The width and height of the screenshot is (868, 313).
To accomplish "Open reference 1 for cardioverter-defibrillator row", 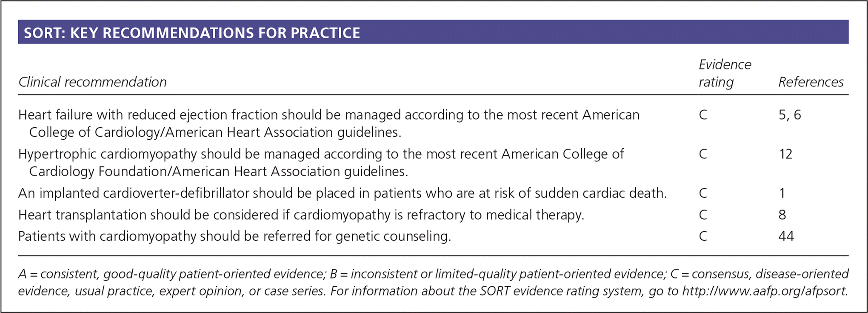I will (x=782, y=193).
